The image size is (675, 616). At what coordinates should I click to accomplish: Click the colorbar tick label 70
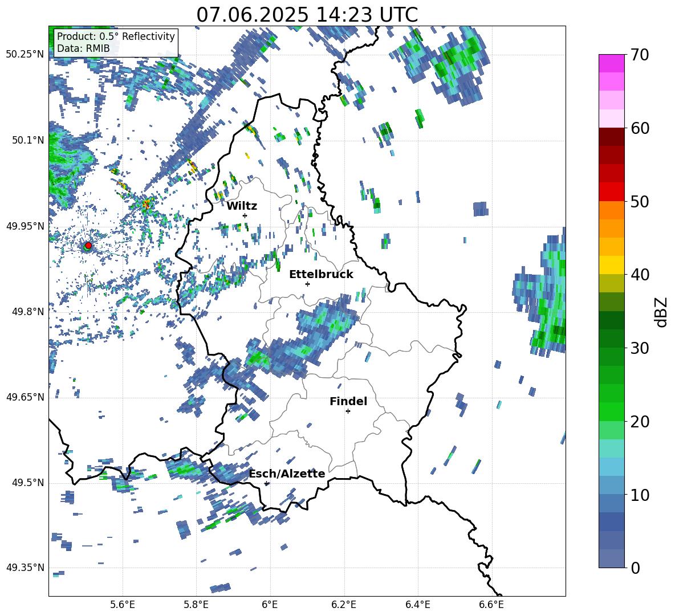(640, 55)
